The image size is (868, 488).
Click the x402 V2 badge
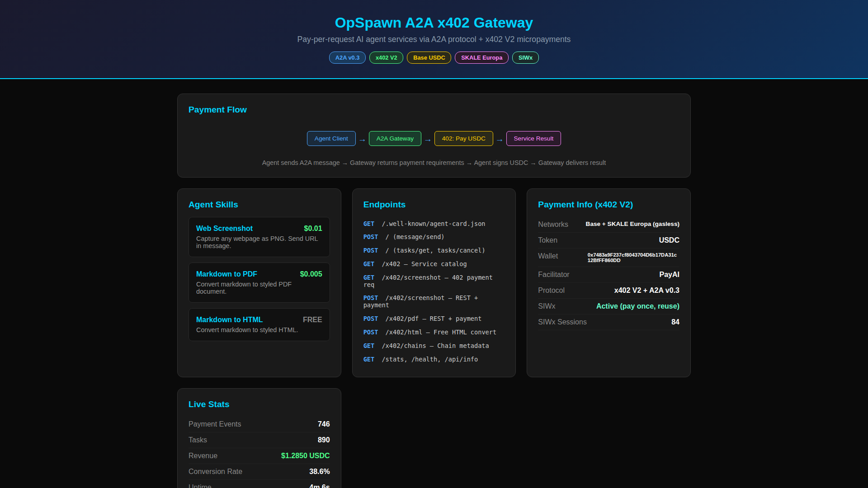click(x=386, y=58)
